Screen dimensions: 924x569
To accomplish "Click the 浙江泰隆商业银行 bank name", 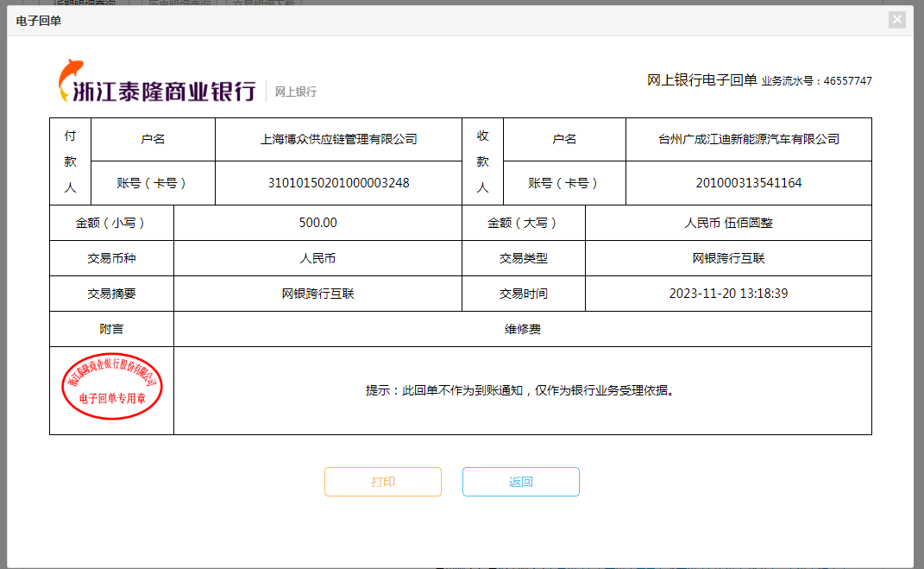I will tap(165, 92).
